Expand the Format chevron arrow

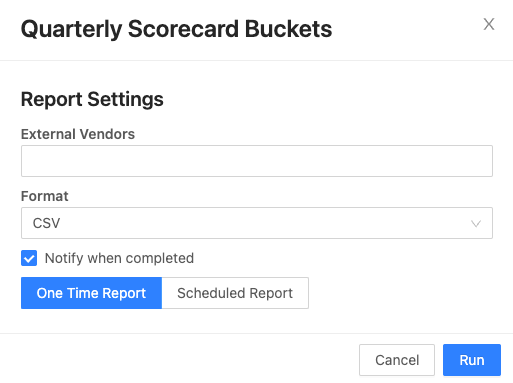coord(476,223)
